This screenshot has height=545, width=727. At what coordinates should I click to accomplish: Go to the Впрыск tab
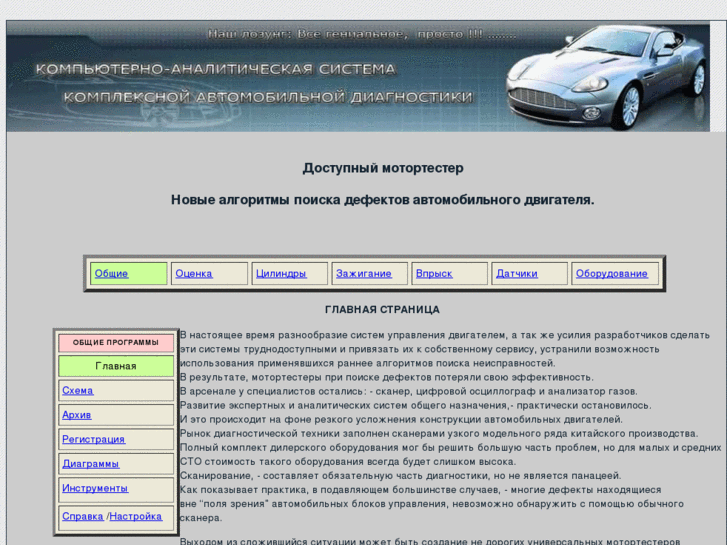coord(434,274)
